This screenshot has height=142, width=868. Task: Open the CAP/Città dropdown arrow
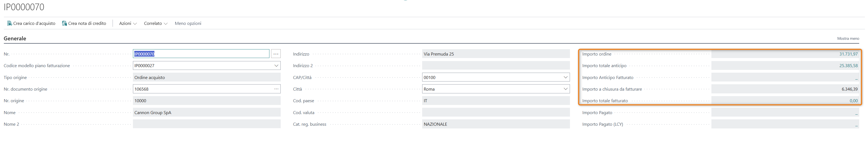[x=566, y=77]
